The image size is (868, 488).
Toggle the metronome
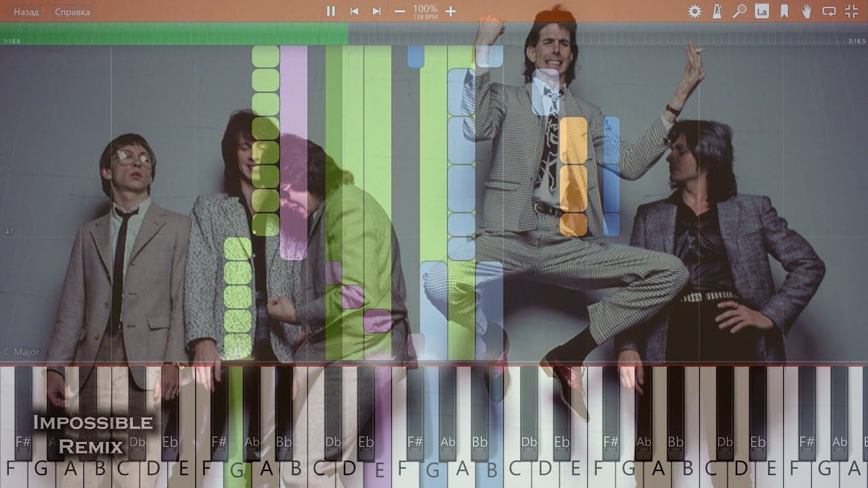click(717, 11)
